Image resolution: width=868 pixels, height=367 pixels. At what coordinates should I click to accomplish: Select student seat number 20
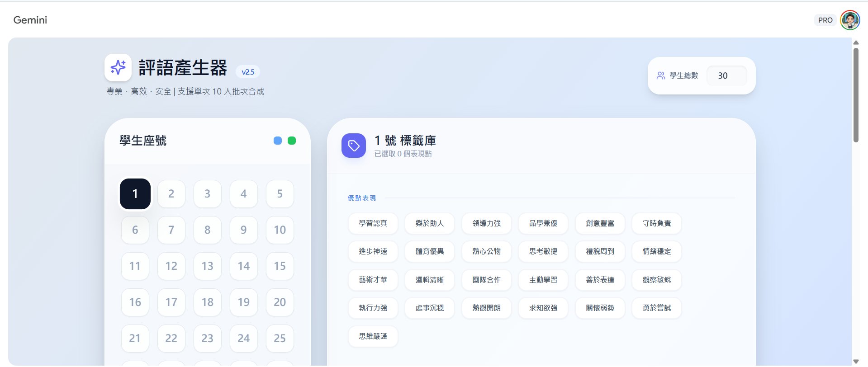[280, 302]
